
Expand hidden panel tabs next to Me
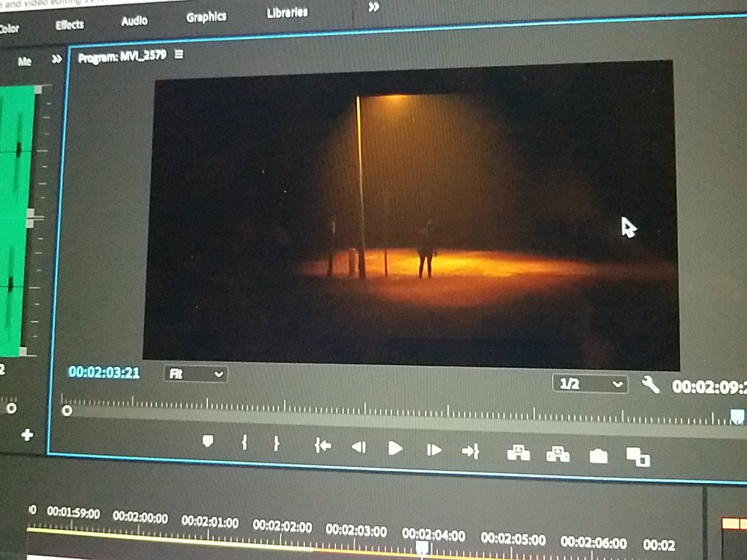click(x=57, y=59)
